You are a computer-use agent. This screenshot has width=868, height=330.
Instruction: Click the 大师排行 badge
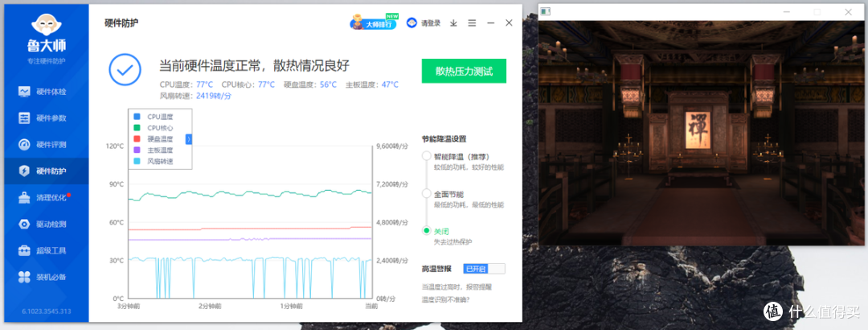coord(375,23)
